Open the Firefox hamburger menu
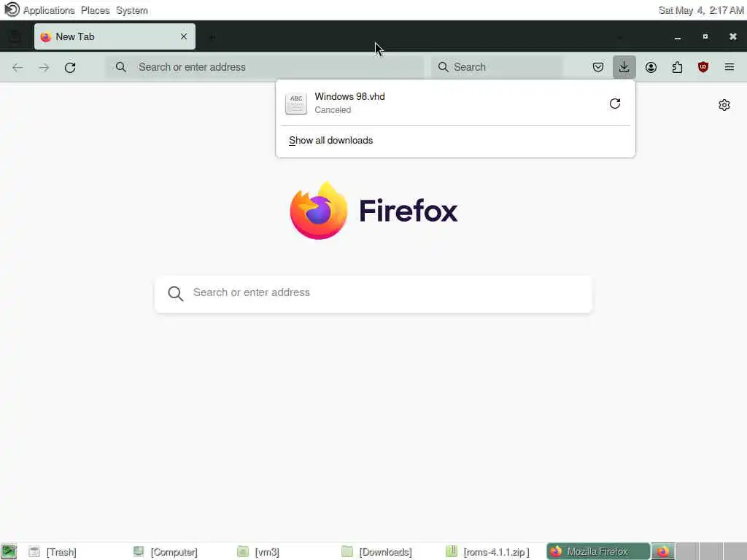The height and width of the screenshot is (560, 747). (x=729, y=67)
